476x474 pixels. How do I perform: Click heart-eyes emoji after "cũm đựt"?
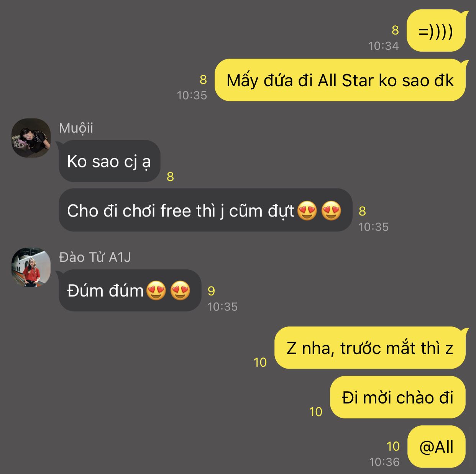307,210
